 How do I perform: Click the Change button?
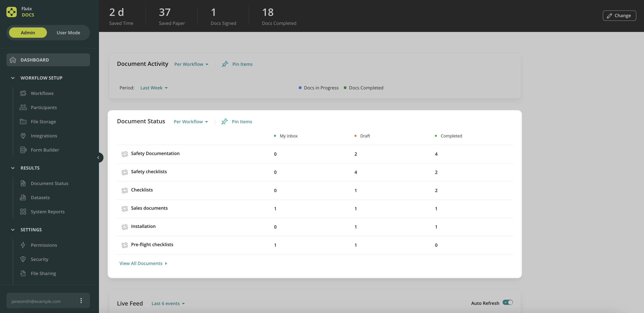(x=619, y=15)
